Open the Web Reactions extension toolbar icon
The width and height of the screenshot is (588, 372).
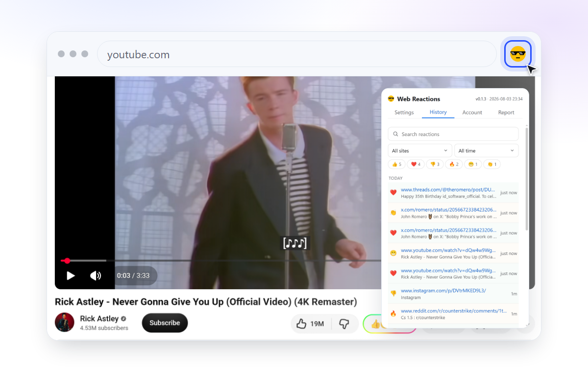point(518,53)
